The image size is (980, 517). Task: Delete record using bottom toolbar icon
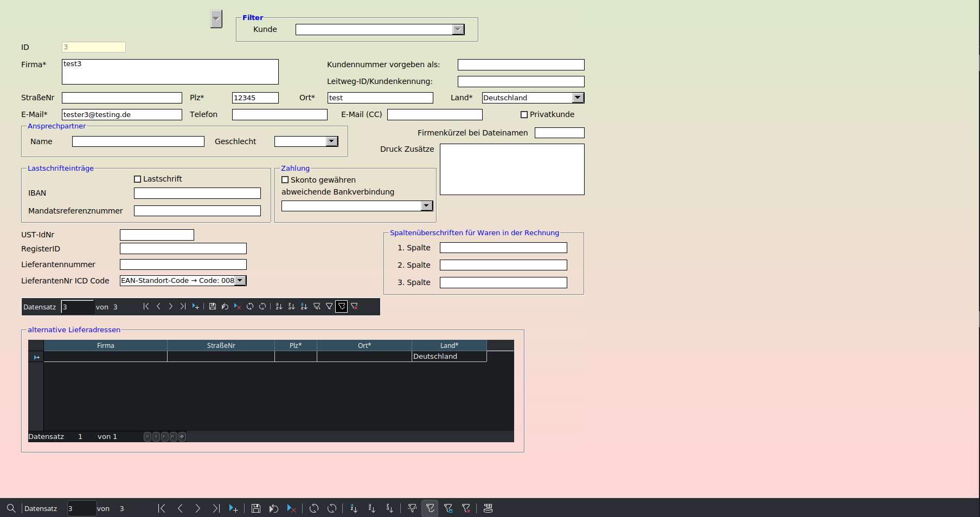292,508
